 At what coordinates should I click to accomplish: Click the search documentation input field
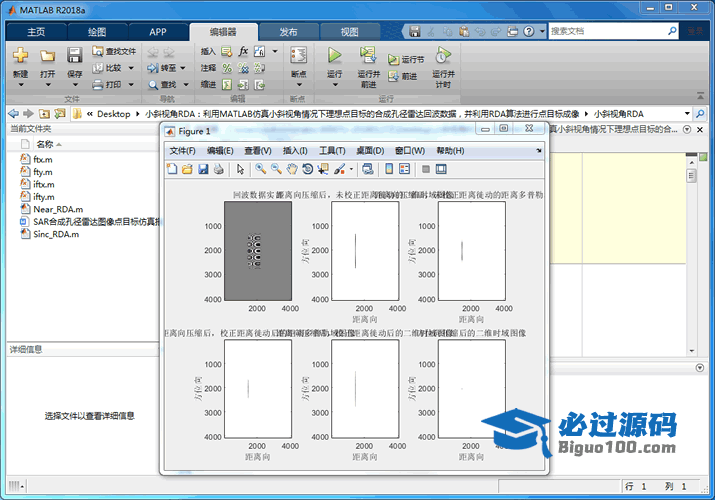click(606, 31)
